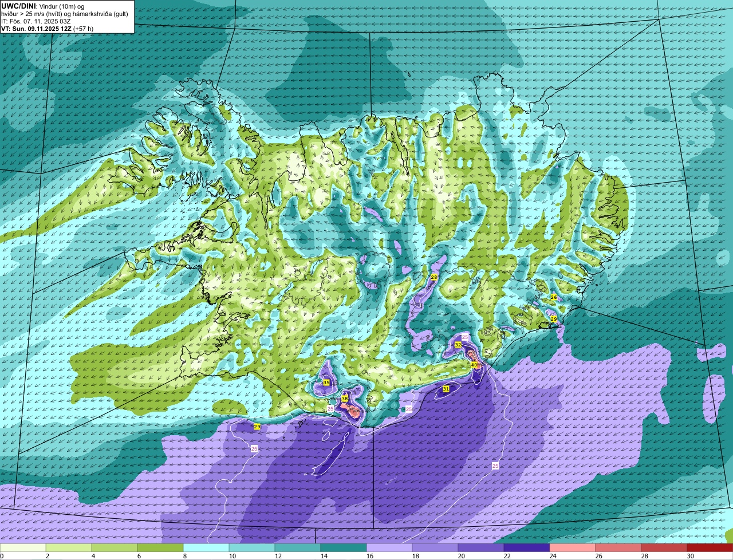This screenshot has width=733, height=560.
Task: Pick the legend swatch between 20 and 22
Action: click(481, 548)
